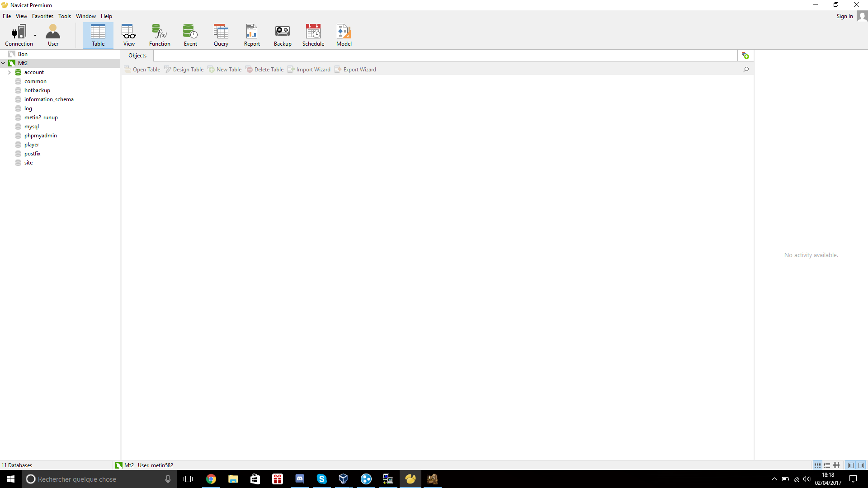The image size is (868, 488).
Task: Click the Delete Table button
Action: point(265,70)
